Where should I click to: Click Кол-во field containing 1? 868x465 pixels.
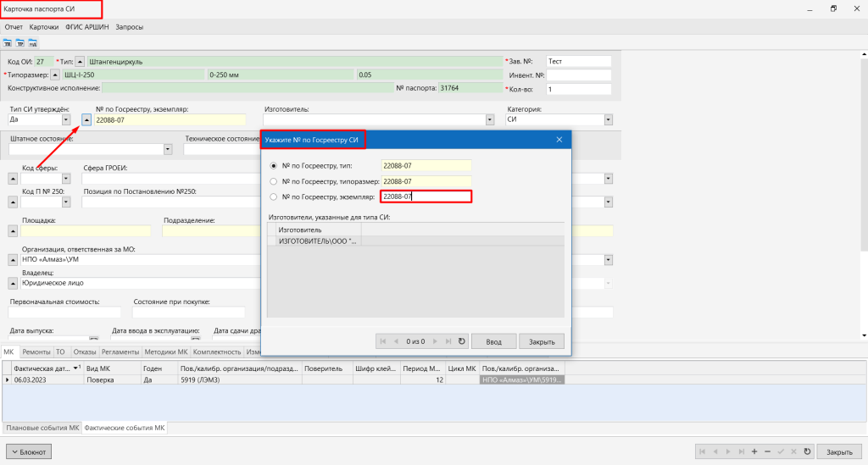[579, 89]
